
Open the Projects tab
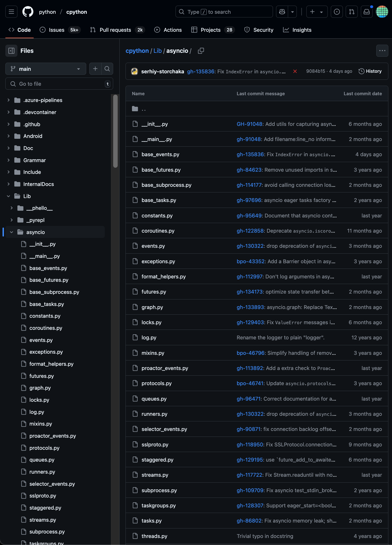tap(213, 30)
